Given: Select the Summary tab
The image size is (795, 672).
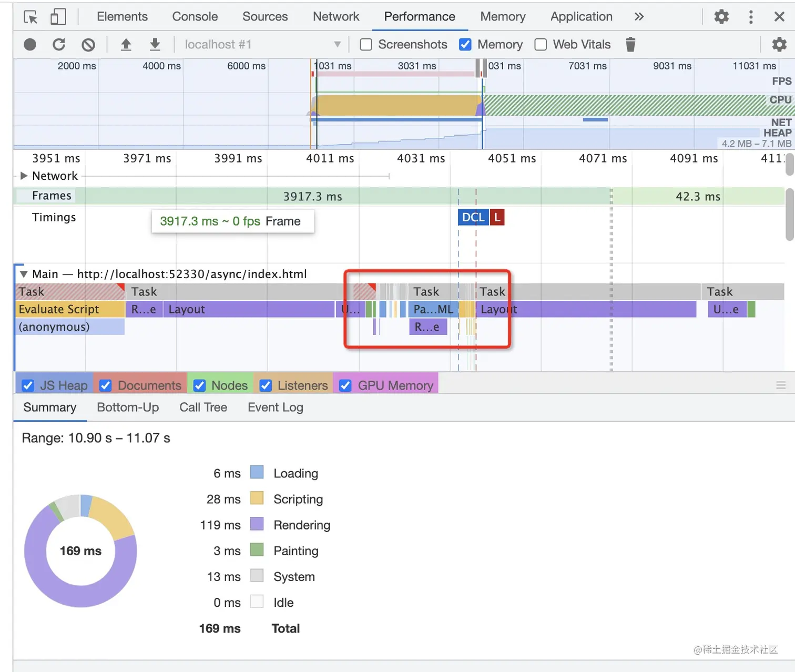Looking at the screenshot, I should click(x=50, y=408).
